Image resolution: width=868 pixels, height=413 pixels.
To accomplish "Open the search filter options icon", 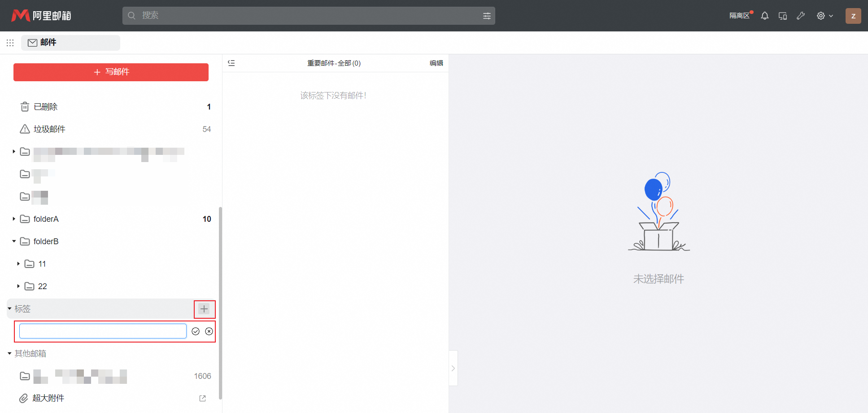I will 487,16.
